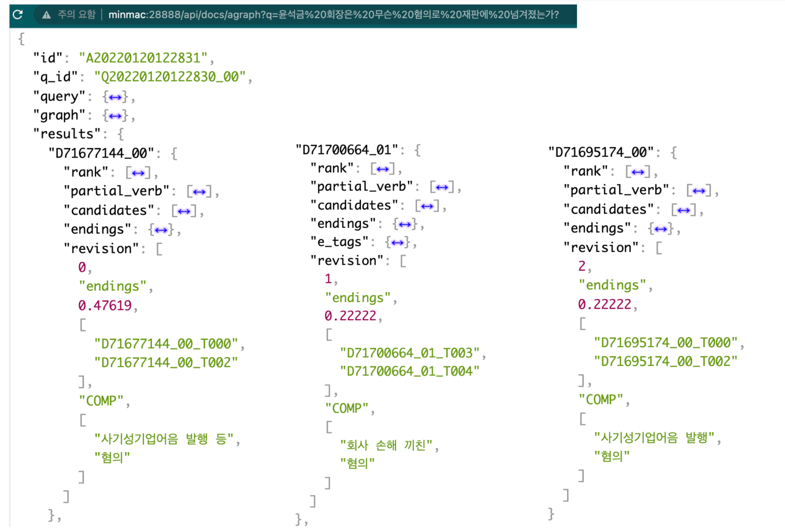
Task: Click "endings" string in D71700664_01 revision
Action: (x=358, y=298)
